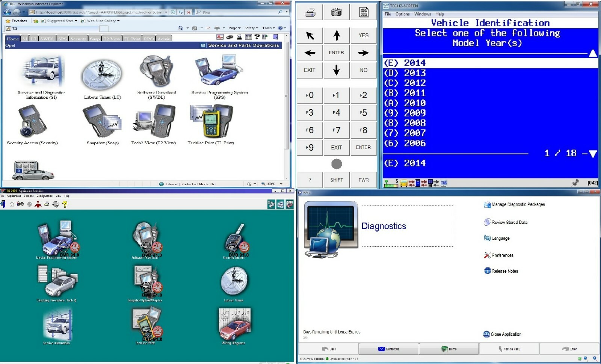Click the YES button on keypad

(x=363, y=35)
